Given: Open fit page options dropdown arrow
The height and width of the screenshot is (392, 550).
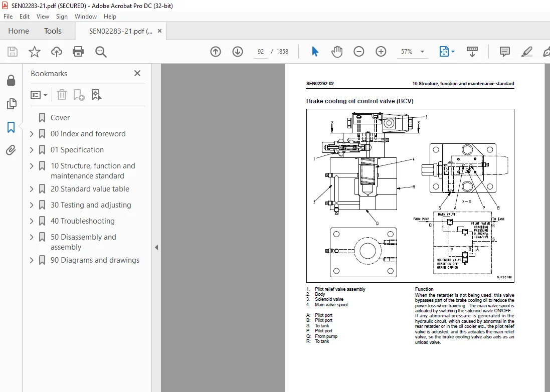Looking at the screenshot, I should (x=453, y=52).
